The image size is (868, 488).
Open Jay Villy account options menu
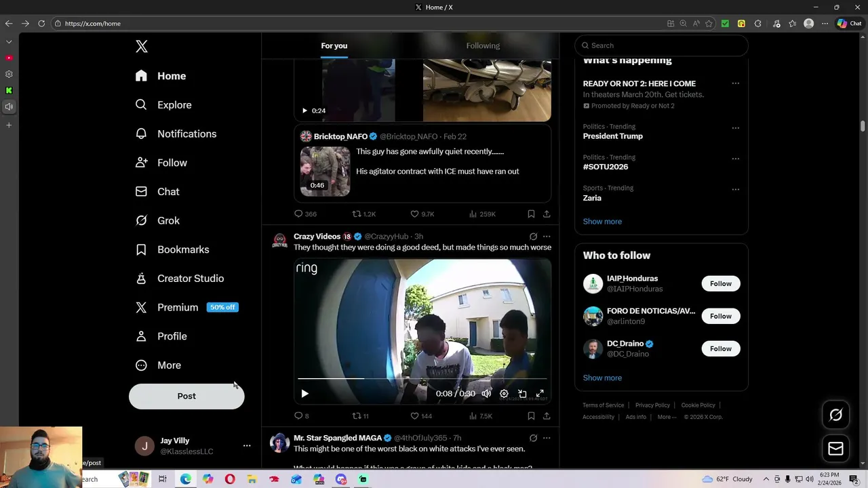(x=247, y=445)
